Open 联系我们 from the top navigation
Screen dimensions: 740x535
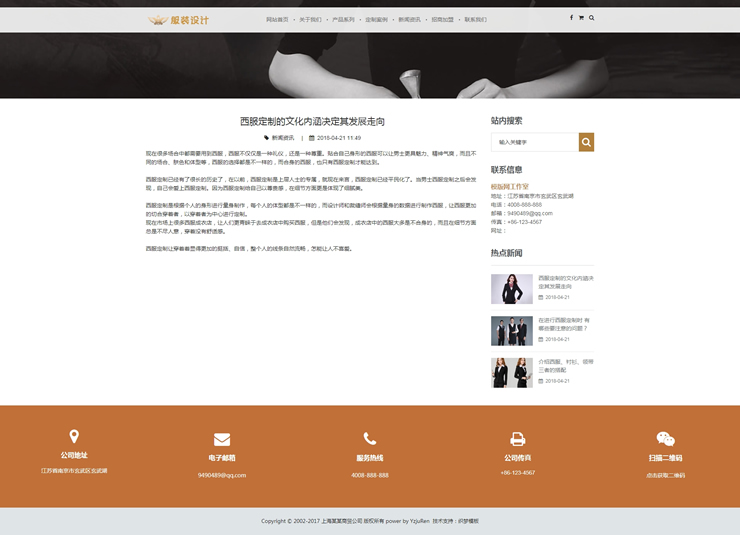click(474, 19)
